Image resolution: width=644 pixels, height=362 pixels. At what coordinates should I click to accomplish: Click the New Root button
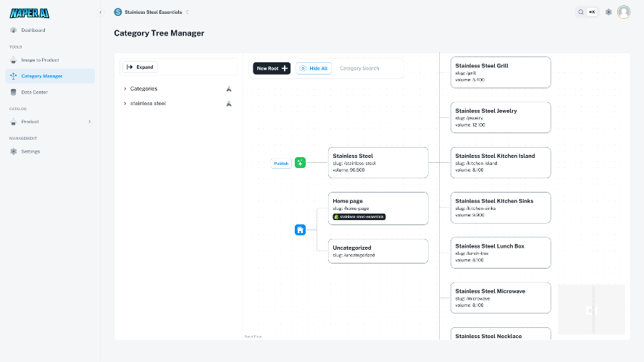pos(272,68)
